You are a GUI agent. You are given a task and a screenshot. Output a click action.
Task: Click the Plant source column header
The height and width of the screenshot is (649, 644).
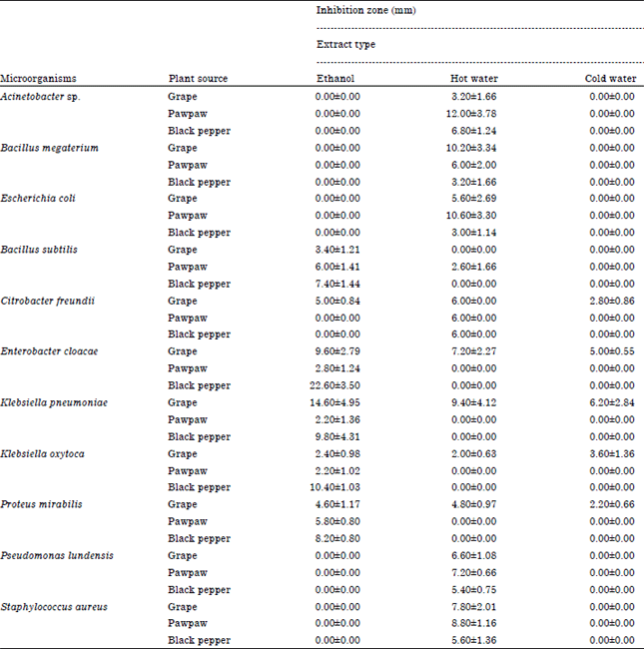(198, 79)
